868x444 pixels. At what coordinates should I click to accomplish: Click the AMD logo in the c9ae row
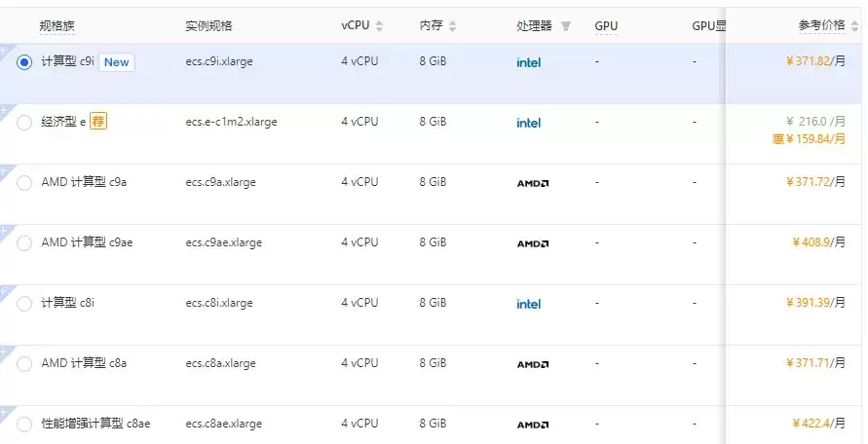tap(533, 243)
